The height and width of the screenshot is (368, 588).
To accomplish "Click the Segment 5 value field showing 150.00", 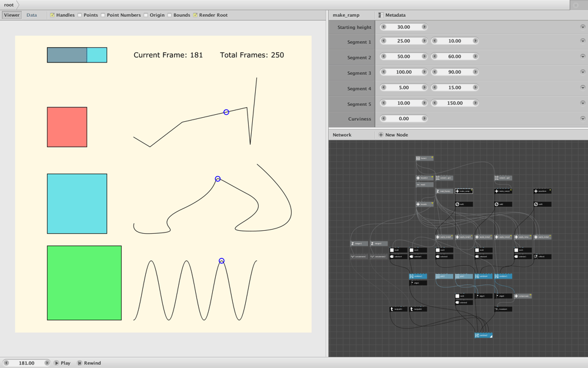I will coord(455,103).
